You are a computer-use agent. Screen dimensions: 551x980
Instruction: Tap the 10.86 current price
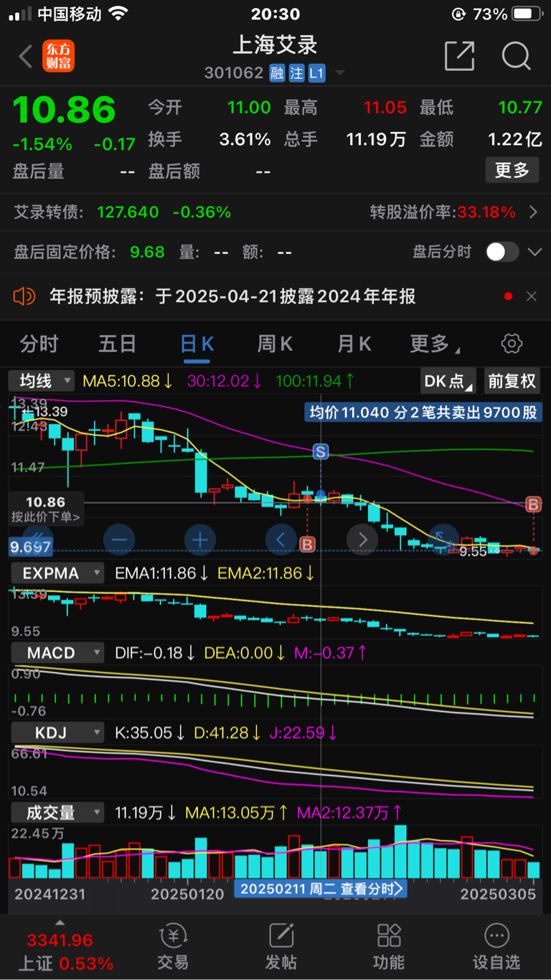point(64,110)
